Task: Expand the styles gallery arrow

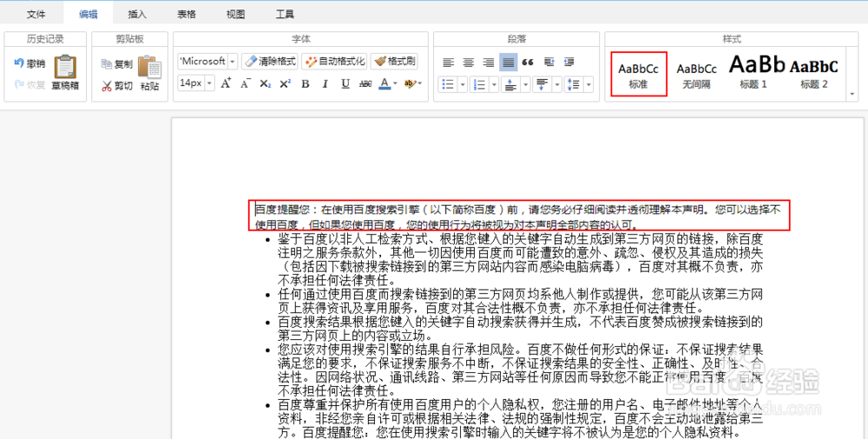Action: [x=852, y=95]
